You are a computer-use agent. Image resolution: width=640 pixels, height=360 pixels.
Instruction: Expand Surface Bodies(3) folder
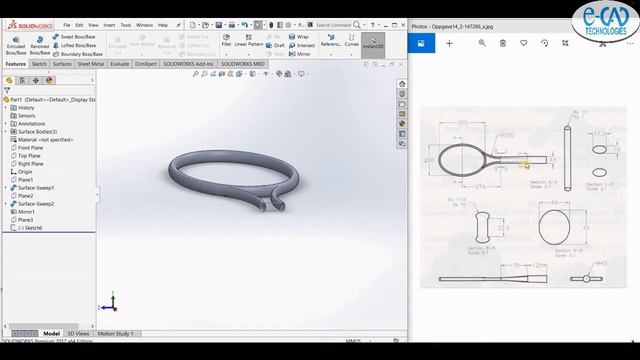(x=6, y=132)
